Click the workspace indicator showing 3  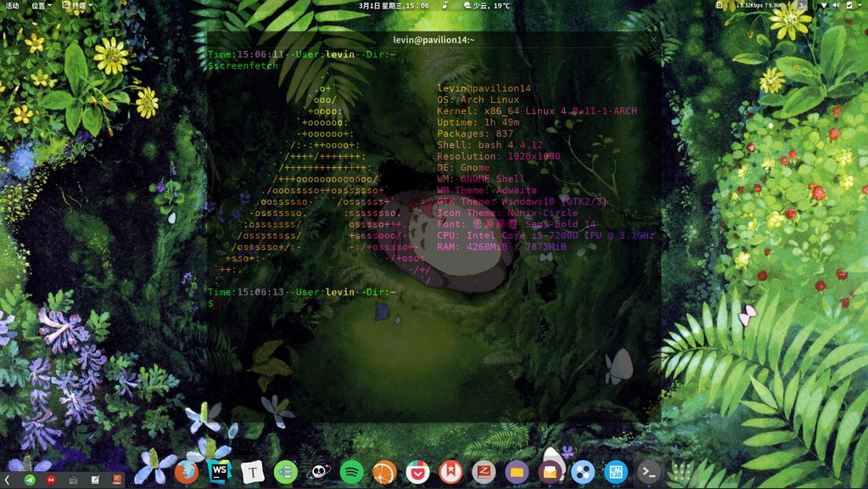click(801, 5)
